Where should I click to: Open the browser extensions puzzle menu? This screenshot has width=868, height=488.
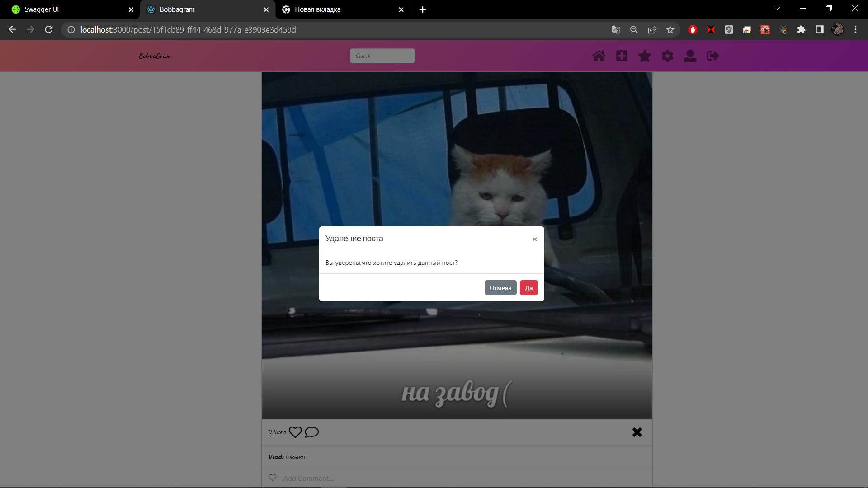click(x=801, y=30)
